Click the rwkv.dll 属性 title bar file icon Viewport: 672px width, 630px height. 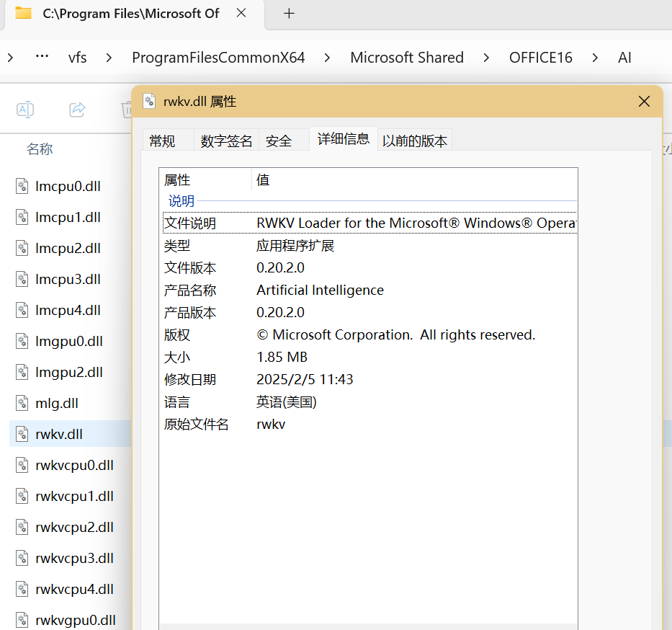[148, 101]
